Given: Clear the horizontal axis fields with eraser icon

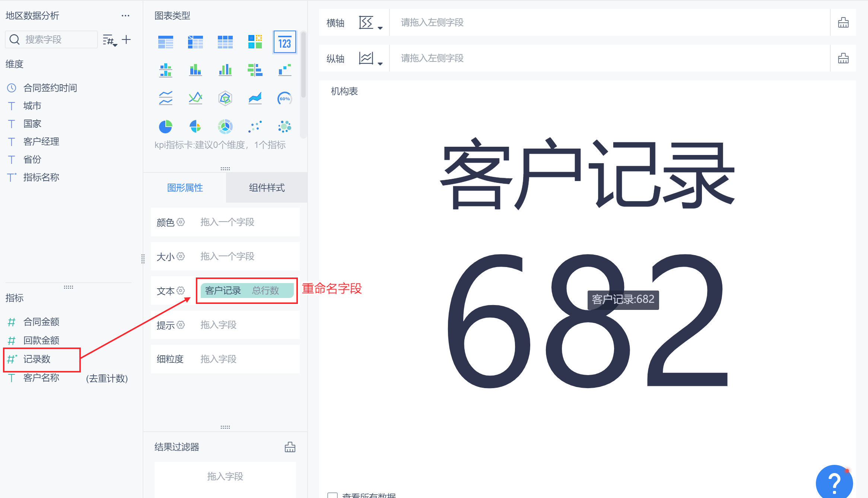Looking at the screenshot, I should 843,23.
